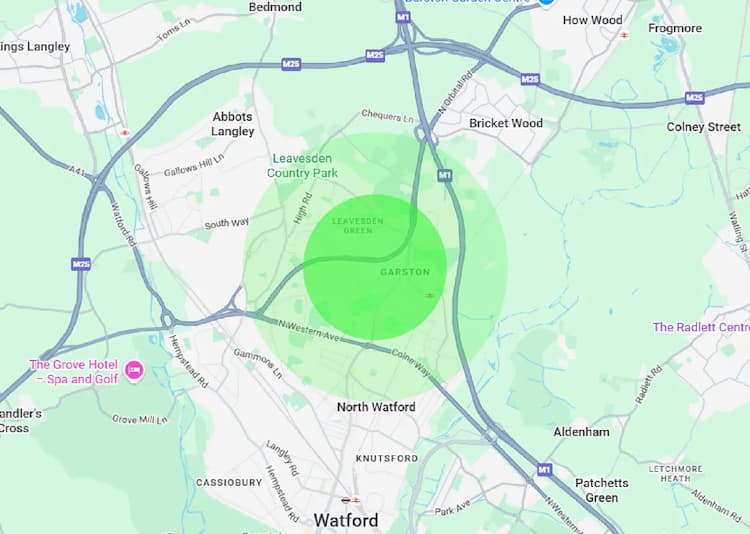Click the Watford town label
750x534 pixels.
(x=346, y=520)
